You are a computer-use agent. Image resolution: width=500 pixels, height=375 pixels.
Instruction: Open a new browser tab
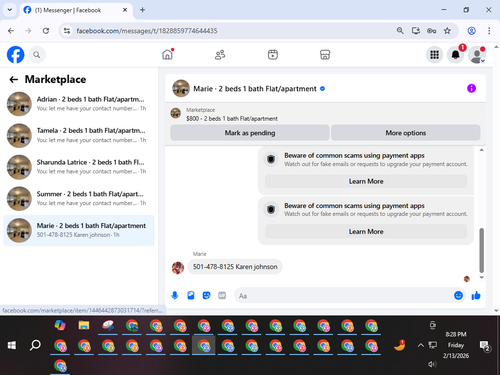[x=142, y=10]
